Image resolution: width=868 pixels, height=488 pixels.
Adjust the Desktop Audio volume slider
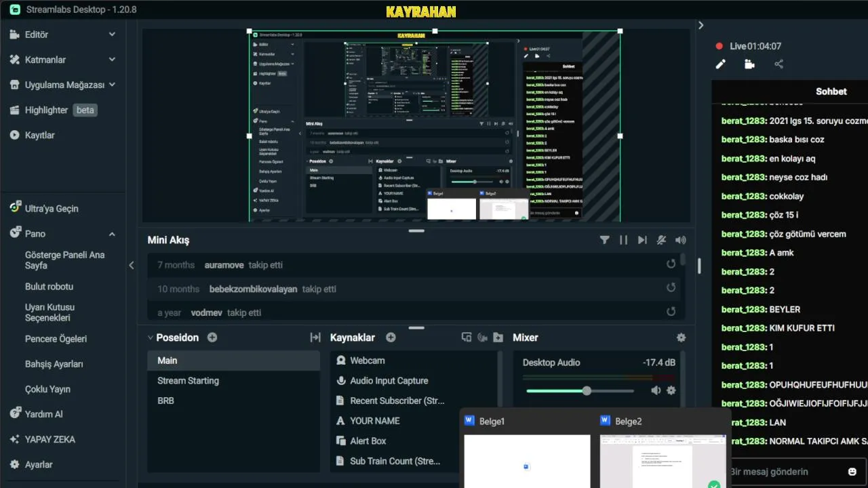point(580,391)
